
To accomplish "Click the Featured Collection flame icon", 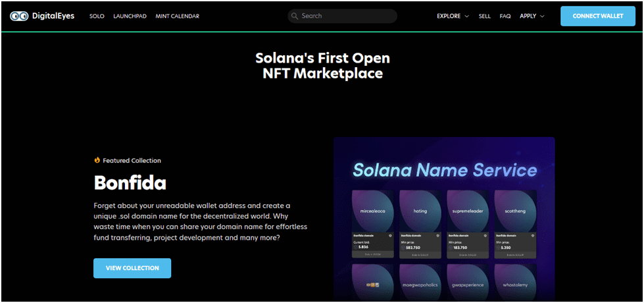I will pos(97,160).
